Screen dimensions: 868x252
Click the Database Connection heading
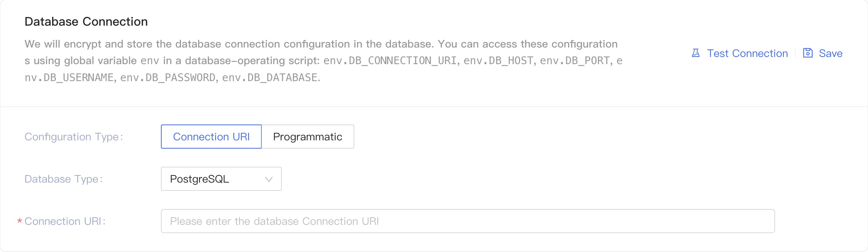86,22
